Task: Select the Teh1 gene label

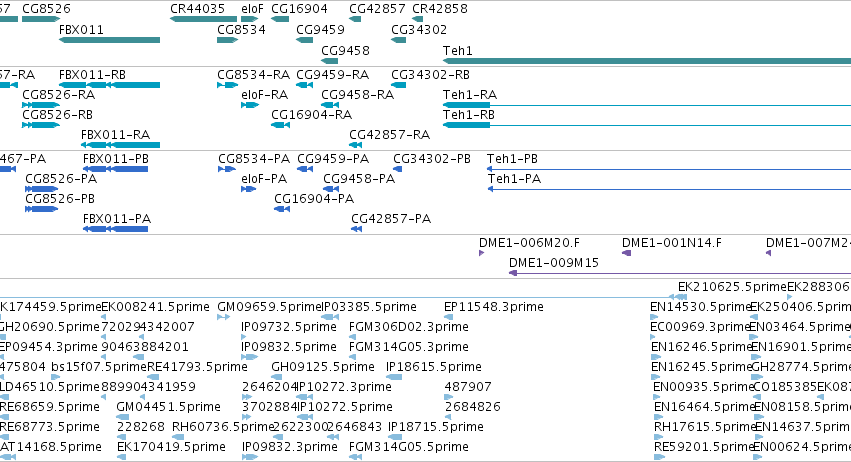Action: (x=458, y=51)
